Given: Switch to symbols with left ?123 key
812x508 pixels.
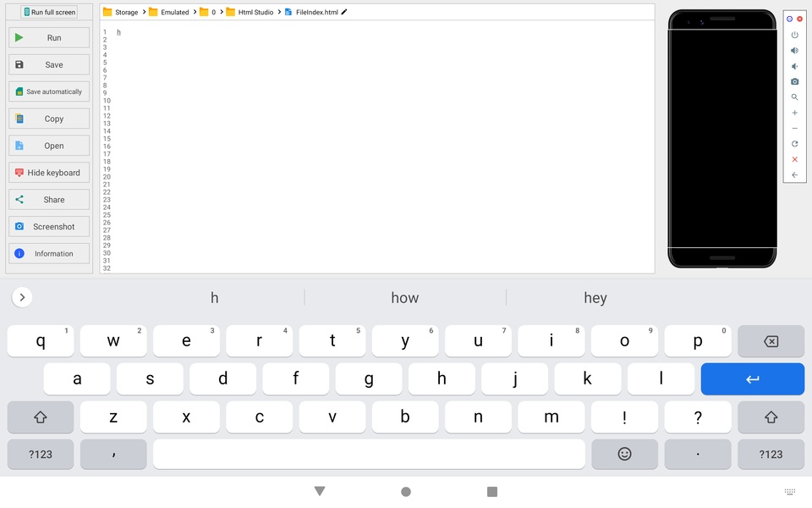Looking at the screenshot, I should click(41, 454).
